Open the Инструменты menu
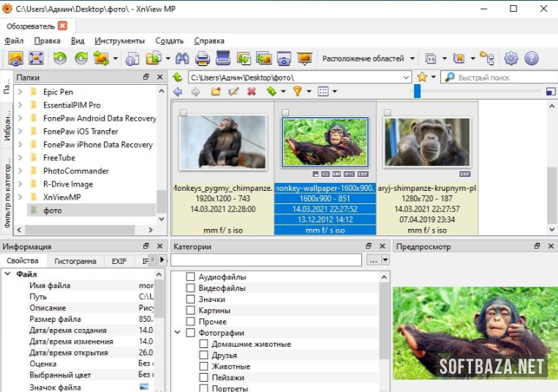This screenshot has height=392, width=558. click(119, 41)
